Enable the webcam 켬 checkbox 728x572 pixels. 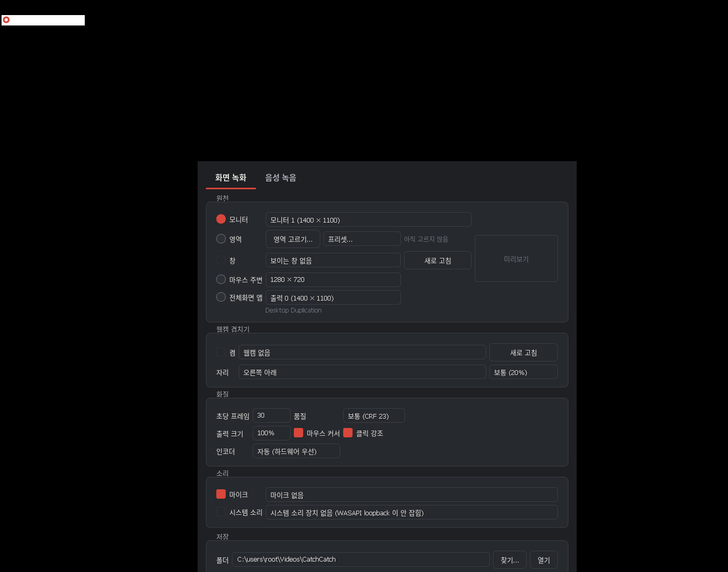(221, 352)
